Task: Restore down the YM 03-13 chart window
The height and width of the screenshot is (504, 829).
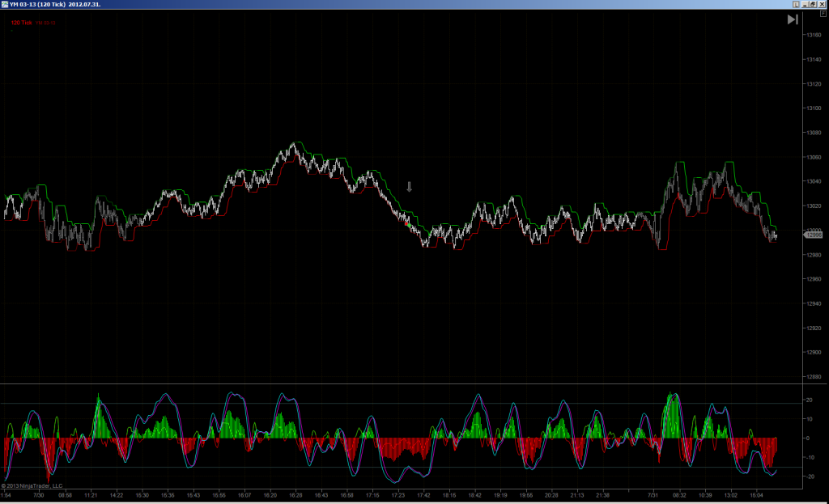Action: click(x=813, y=4)
